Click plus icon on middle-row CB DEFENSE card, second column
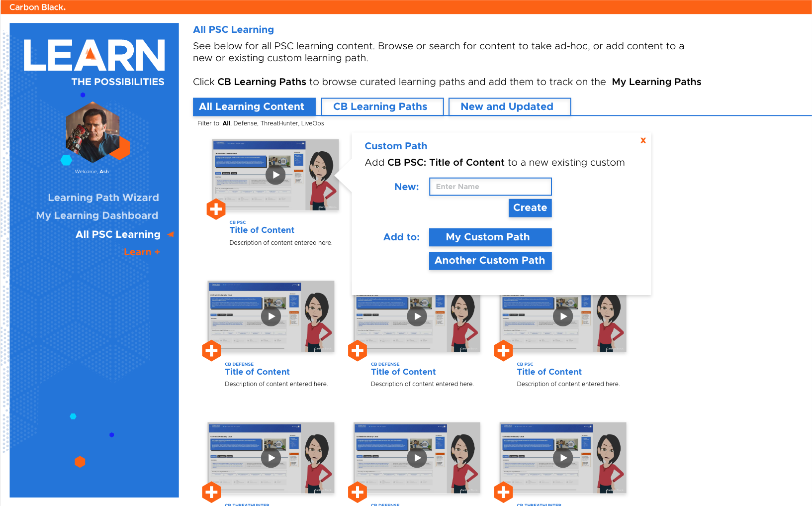812x506 pixels. pyautogui.click(x=358, y=351)
